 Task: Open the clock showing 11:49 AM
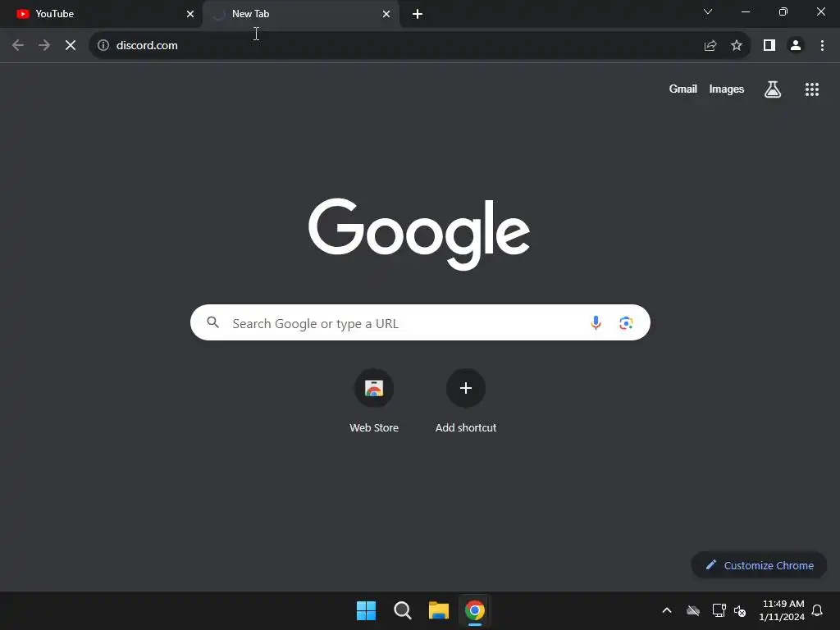click(x=782, y=610)
